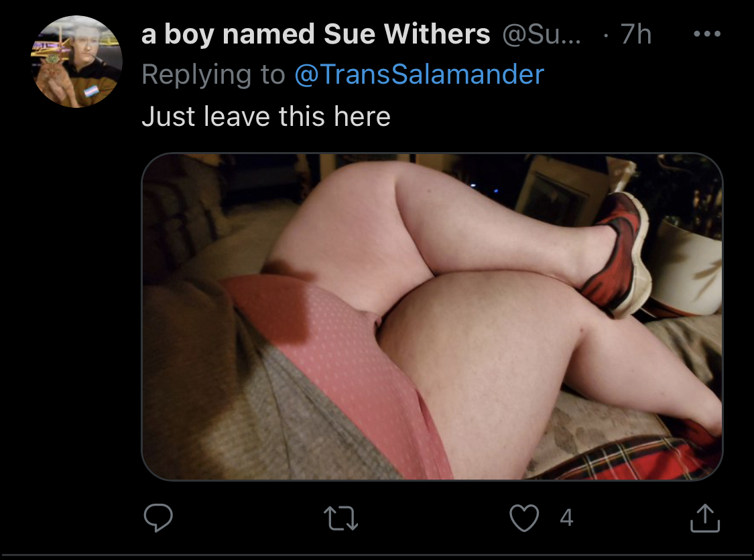754x560 pixels.
Task: Like the tweet with the heart icon
Action: click(x=523, y=518)
